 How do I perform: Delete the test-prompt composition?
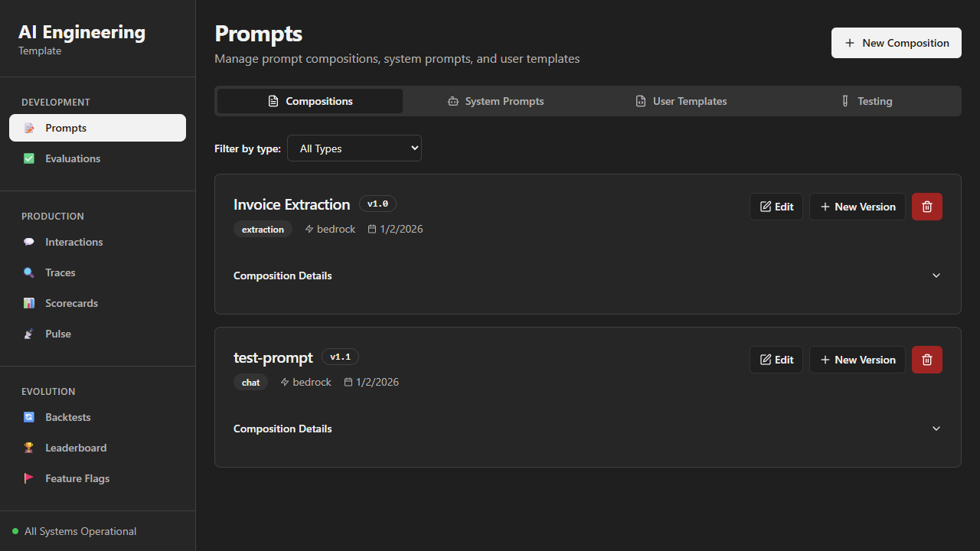click(x=926, y=359)
